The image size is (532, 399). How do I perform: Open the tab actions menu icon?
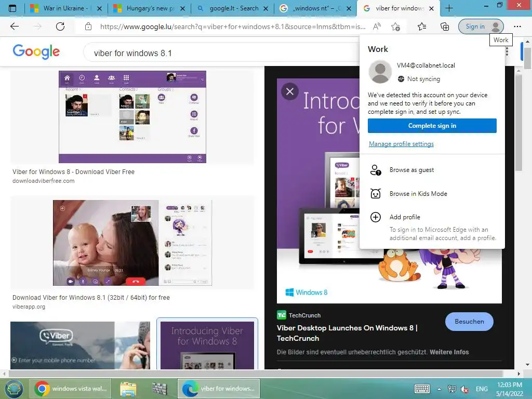[x=12, y=8]
